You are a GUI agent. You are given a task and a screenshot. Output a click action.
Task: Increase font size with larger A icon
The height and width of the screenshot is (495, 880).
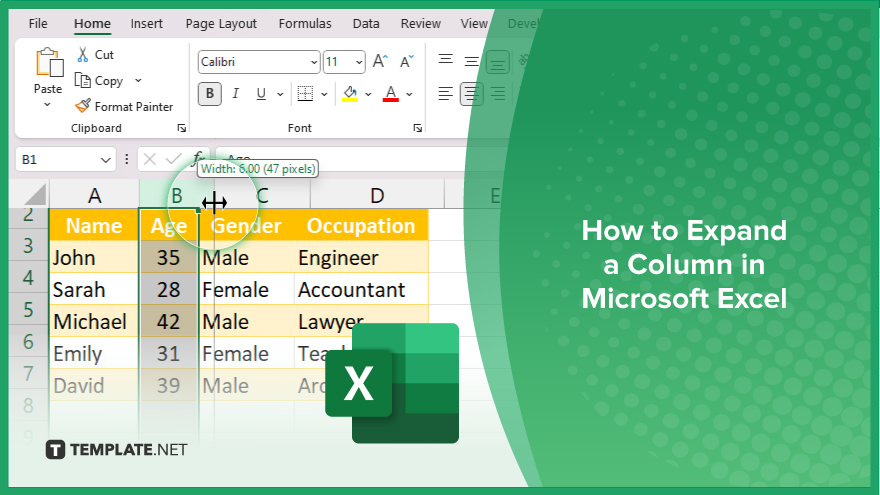pos(380,61)
